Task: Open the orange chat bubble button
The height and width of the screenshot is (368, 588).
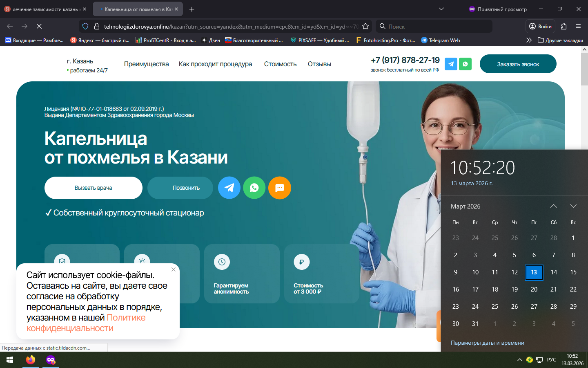Action: pyautogui.click(x=280, y=188)
